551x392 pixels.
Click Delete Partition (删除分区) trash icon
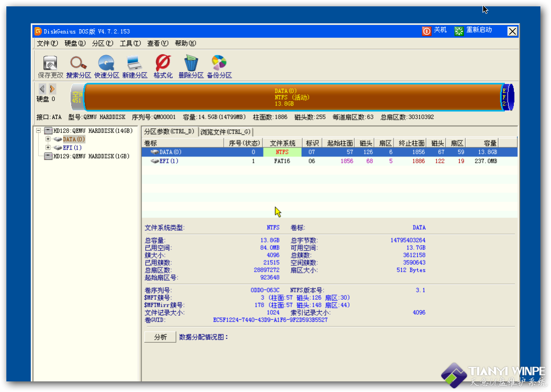191,63
